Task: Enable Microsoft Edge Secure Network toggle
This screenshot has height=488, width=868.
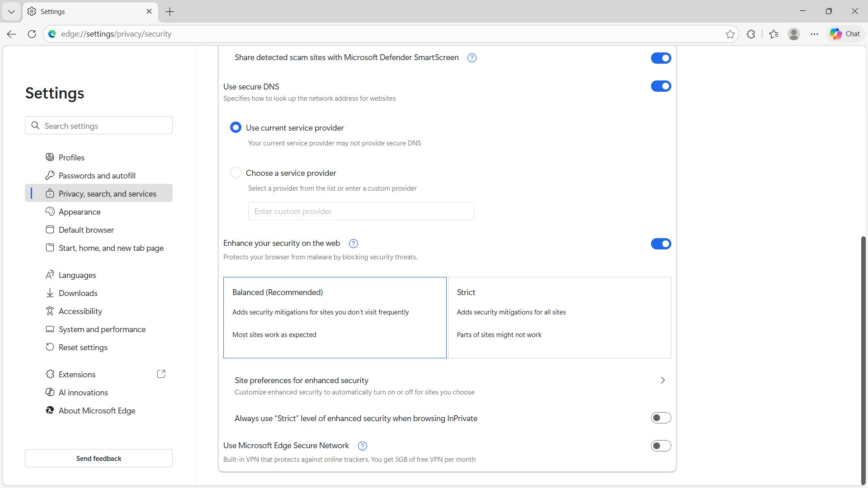Action: click(660, 446)
